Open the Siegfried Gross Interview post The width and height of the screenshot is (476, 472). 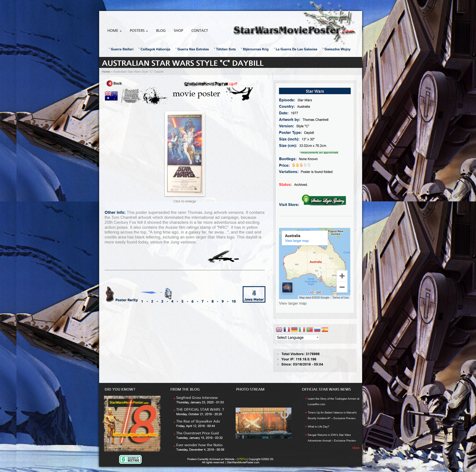(197, 398)
